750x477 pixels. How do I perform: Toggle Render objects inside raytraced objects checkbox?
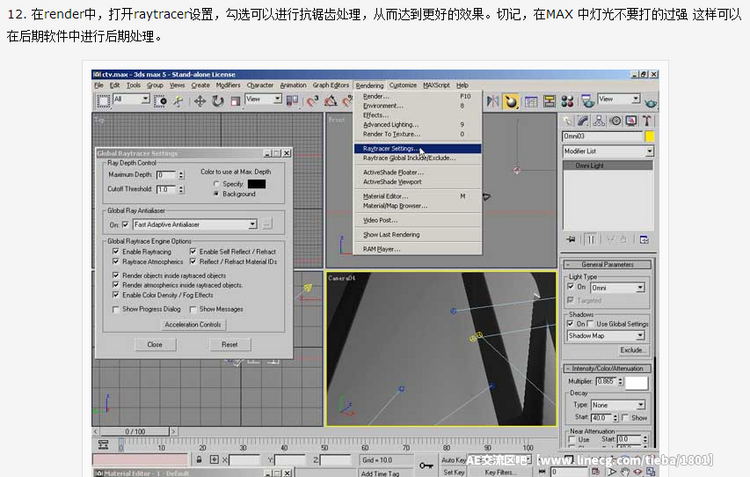pos(115,275)
